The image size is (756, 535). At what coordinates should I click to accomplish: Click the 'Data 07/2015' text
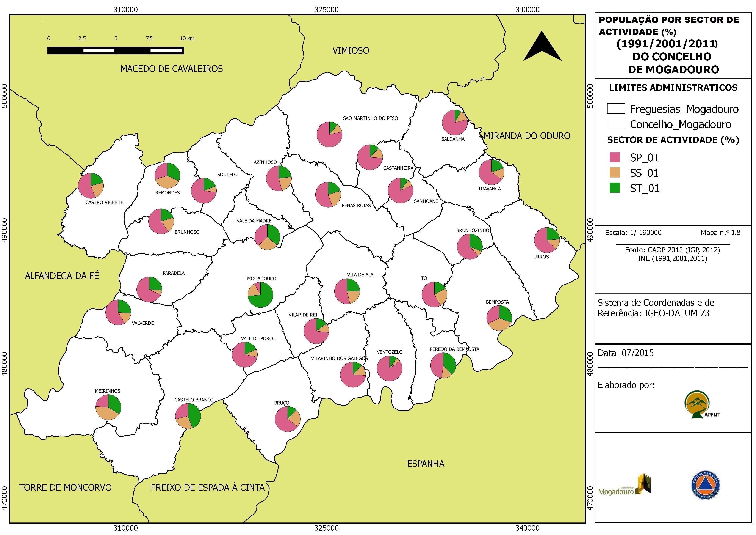pos(626,353)
